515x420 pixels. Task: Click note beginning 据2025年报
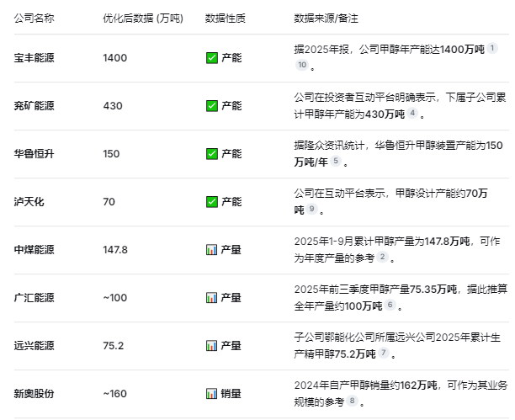(x=396, y=57)
